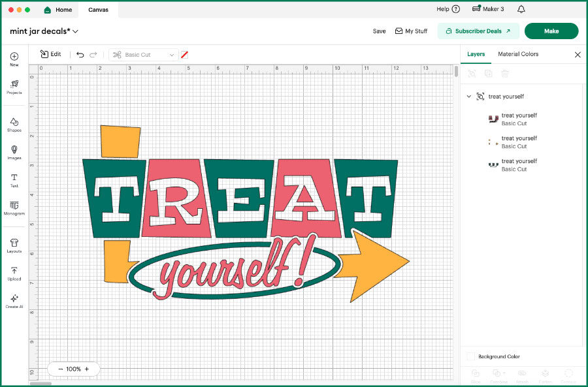The height and width of the screenshot is (387, 588).
Task: Click the Help question mark icon
Action: 456,9
